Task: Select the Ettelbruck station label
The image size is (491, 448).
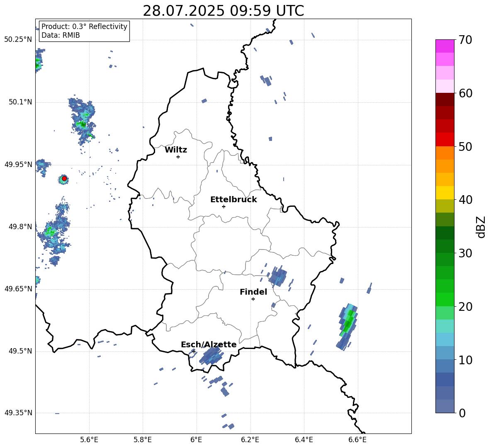Action: tap(233, 200)
